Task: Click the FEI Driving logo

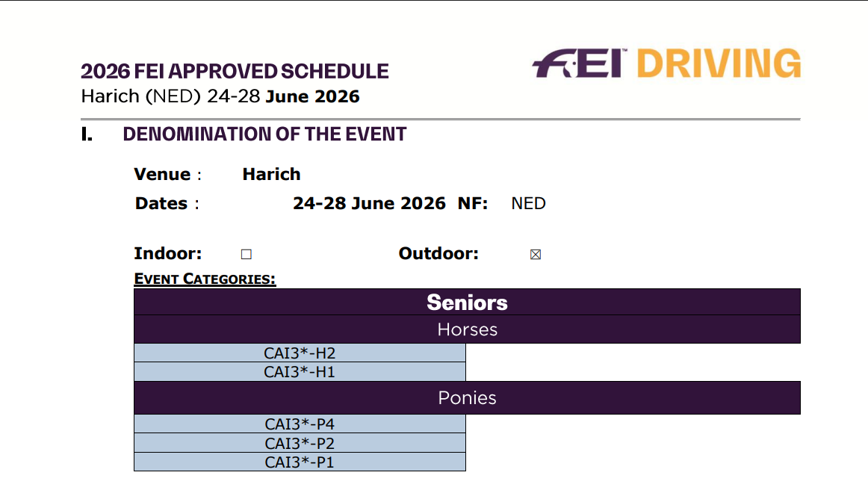Action: [666, 63]
